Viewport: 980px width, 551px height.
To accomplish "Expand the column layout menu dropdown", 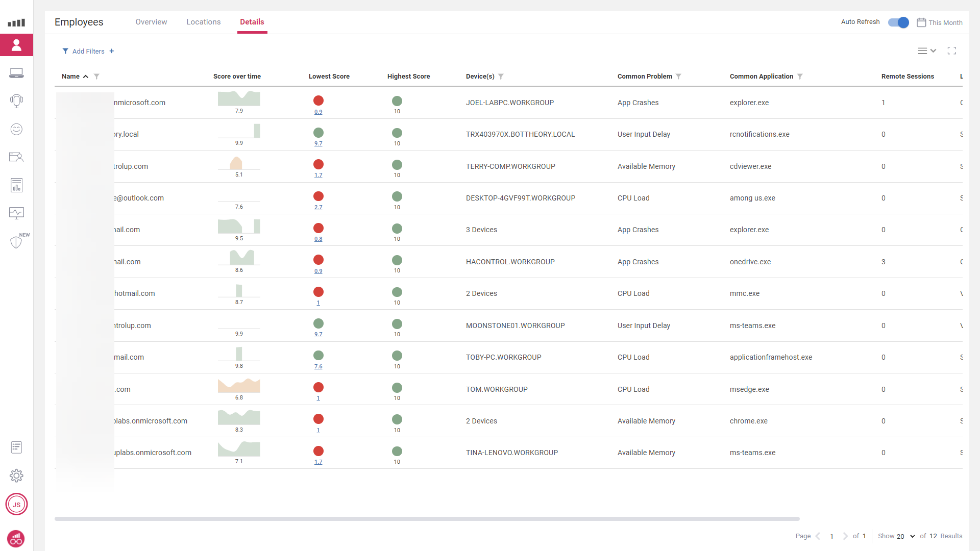I will point(926,51).
